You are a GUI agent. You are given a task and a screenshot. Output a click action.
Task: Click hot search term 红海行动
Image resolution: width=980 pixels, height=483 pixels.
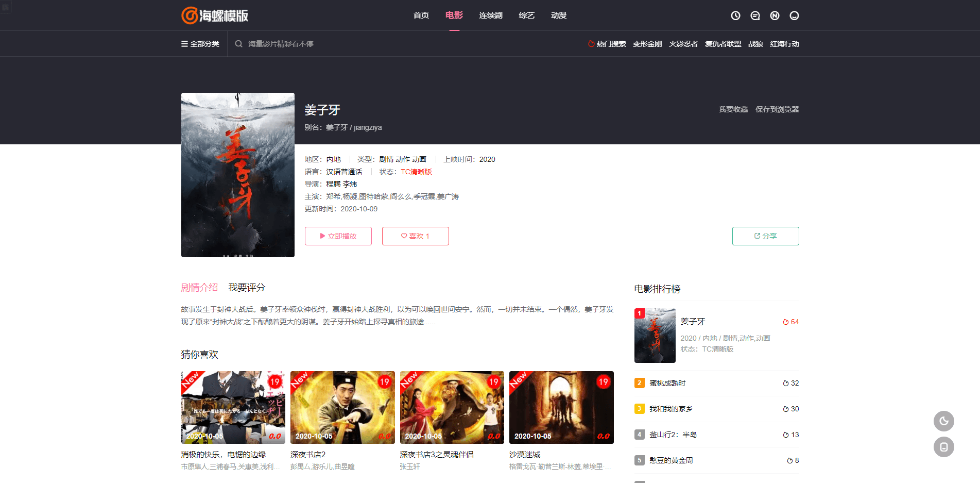(784, 44)
